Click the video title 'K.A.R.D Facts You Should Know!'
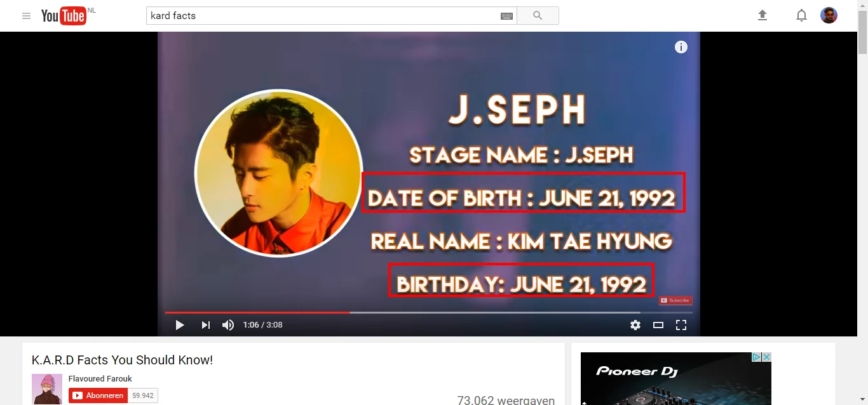868x405 pixels. click(x=122, y=360)
